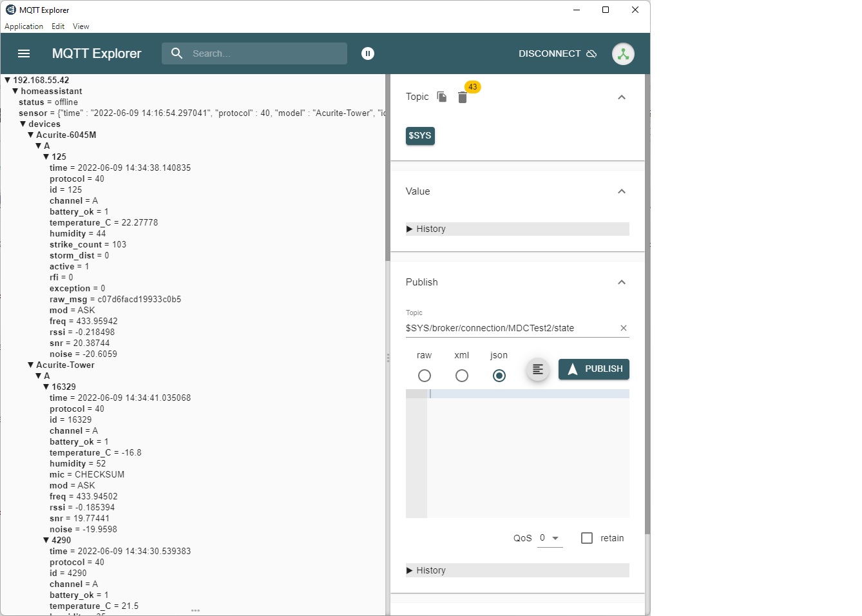Viewport: 862px width, 616px height.
Task: Click the right sidebar vertical scrollbar
Action: click(647, 304)
